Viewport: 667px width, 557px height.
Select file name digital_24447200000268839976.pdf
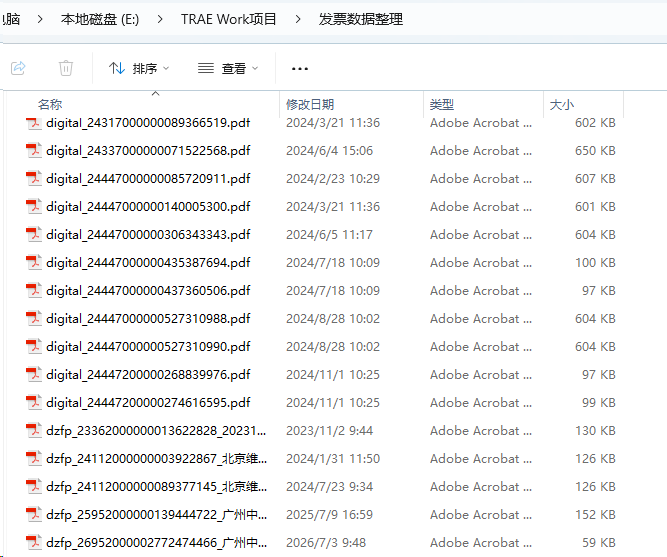click(148, 374)
